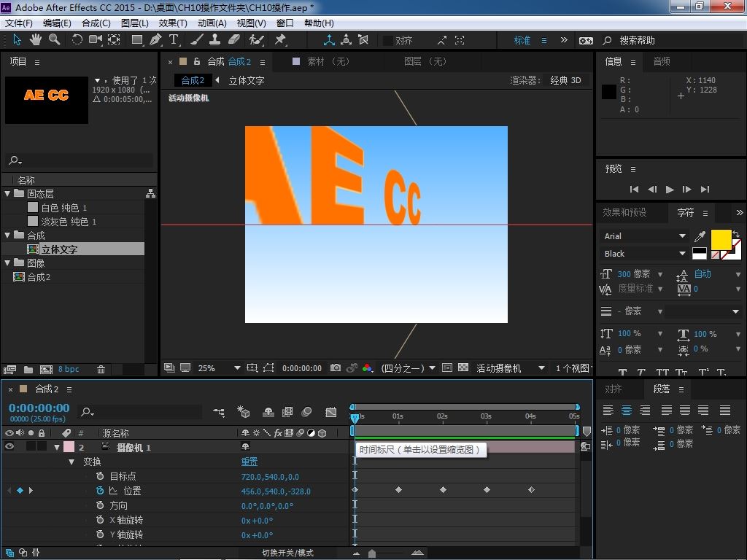Click the delete trash icon in Project panel
The image size is (747, 560).
point(101,369)
